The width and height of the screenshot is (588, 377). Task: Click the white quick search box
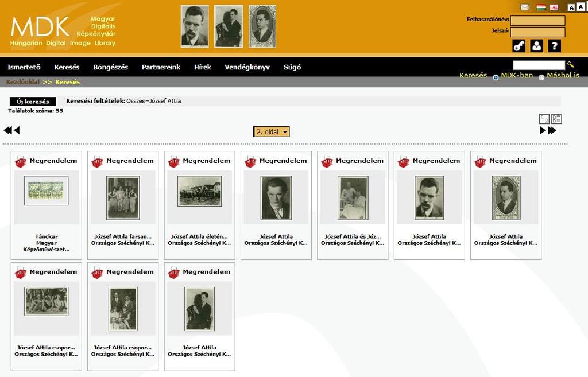(x=539, y=65)
